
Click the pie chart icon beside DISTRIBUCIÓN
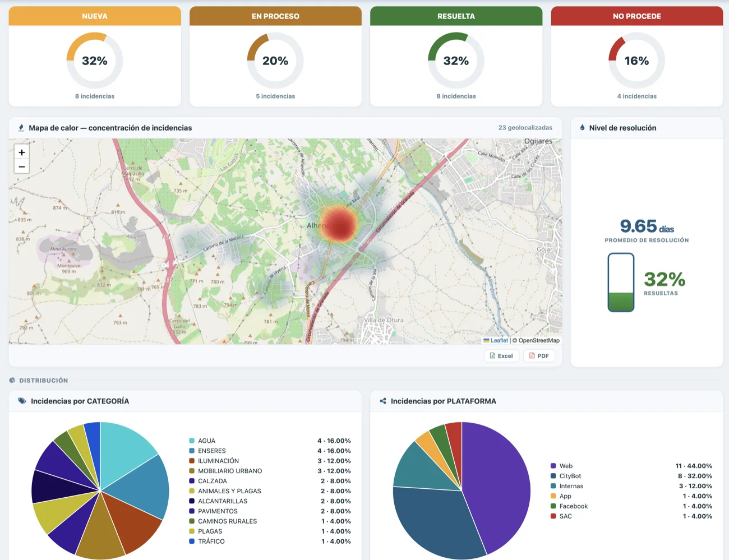[12, 380]
